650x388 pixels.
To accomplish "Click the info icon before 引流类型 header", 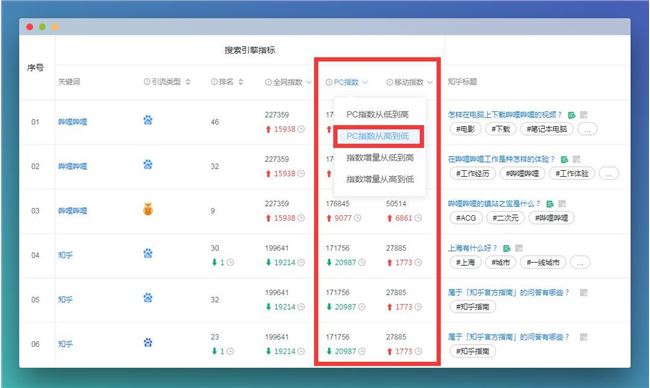I will point(147,82).
